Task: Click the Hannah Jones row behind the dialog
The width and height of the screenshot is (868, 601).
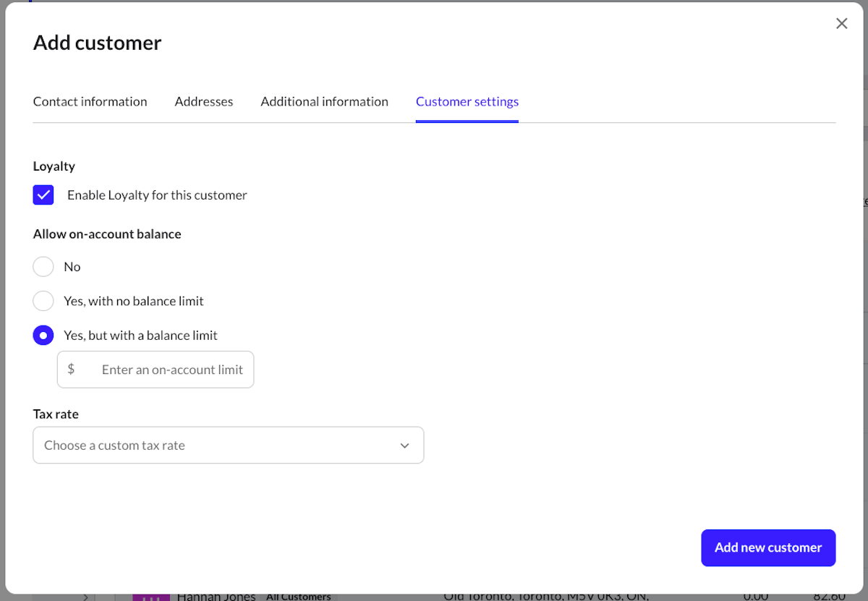Action: (x=434, y=596)
